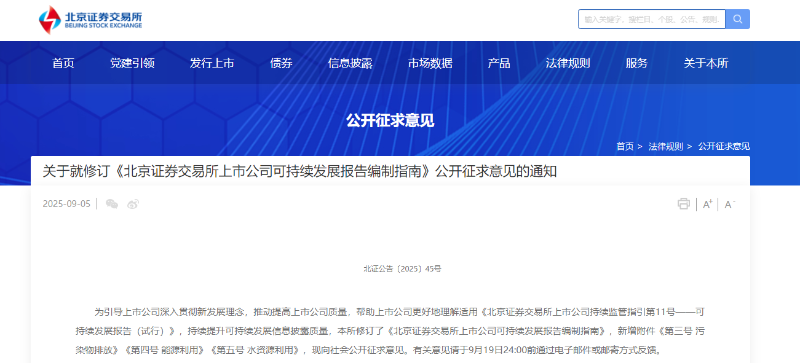Open the 债券 navigation menu
800x363 pixels.
click(x=281, y=63)
